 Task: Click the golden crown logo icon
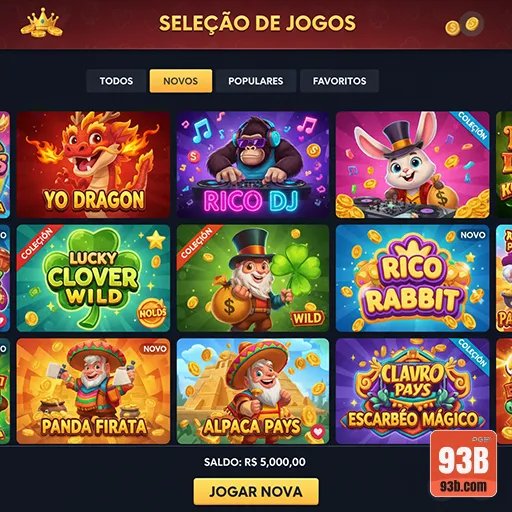click(x=42, y=22)
